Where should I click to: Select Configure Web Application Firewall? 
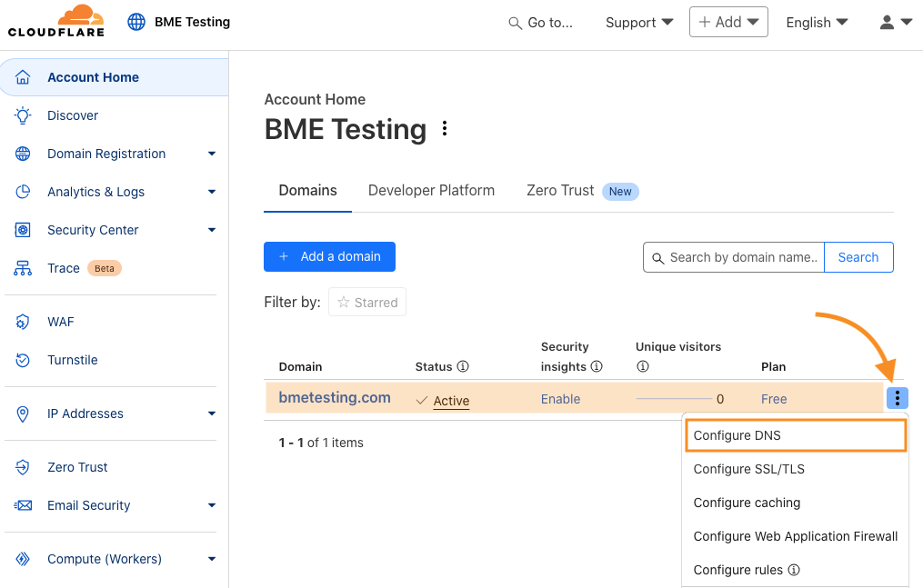click(796, 536)
